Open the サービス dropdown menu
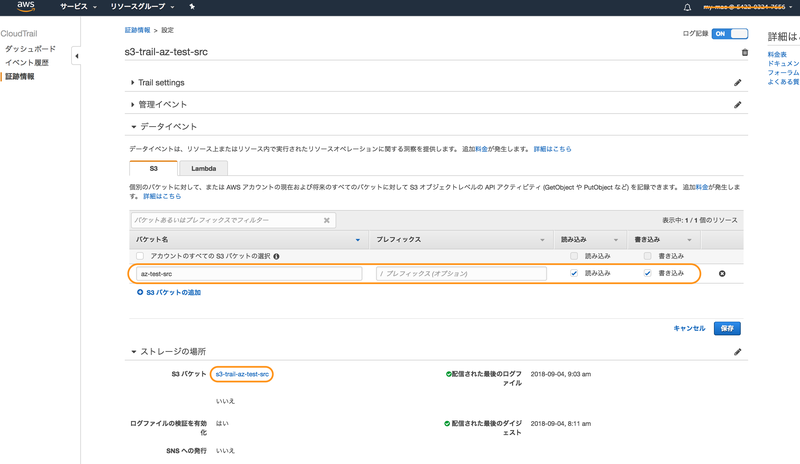The image size is (800, 464). (78, 7)
